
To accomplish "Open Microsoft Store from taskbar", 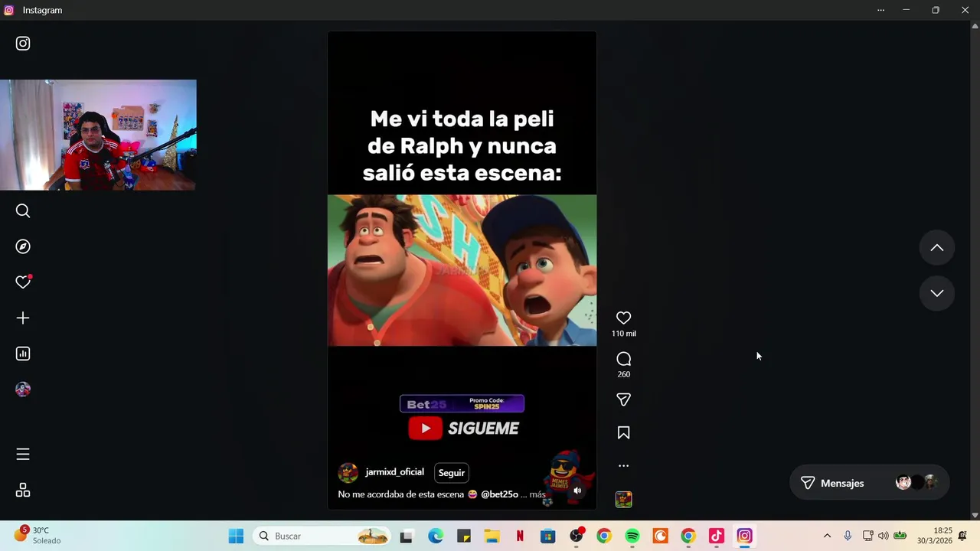I will [548, 536].
